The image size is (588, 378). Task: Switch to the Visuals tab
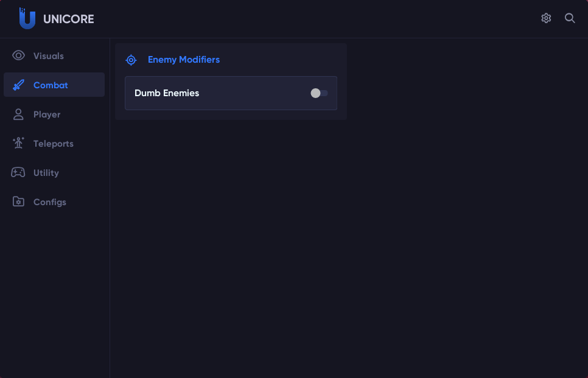tap(49, 56)
